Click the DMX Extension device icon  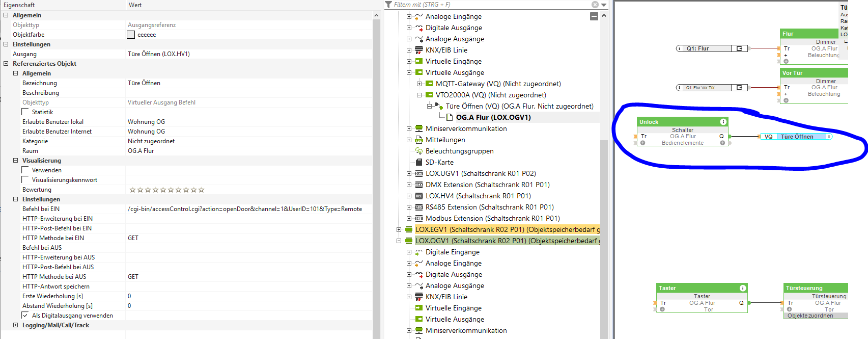tap(419, 185)
